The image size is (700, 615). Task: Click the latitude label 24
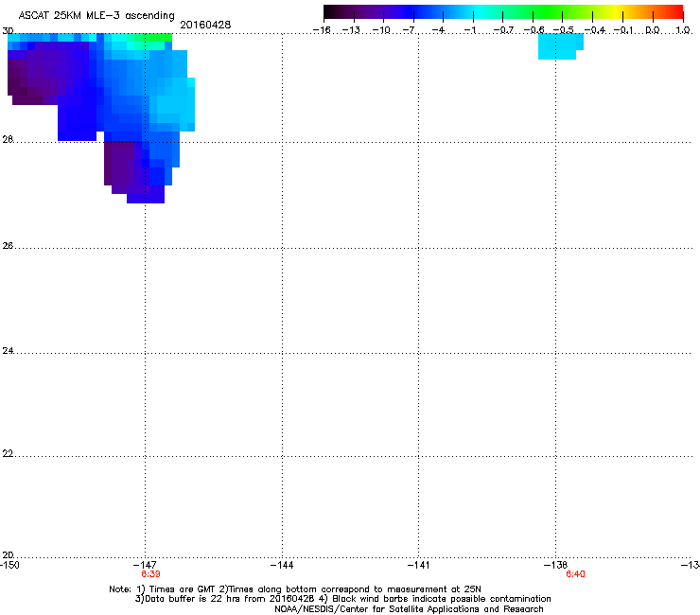click(x=8, y=351)
